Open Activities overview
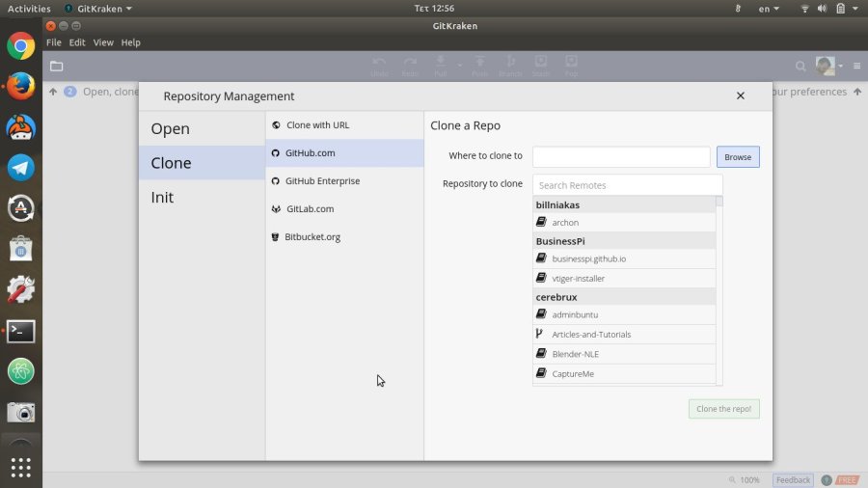 pyautogui.click(x=29, y=9)
